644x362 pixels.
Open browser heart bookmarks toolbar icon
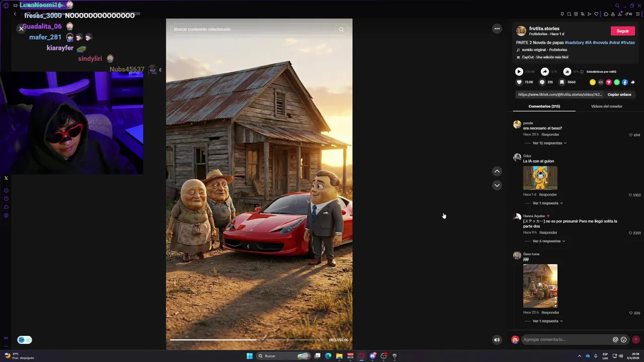pos(596,14)
